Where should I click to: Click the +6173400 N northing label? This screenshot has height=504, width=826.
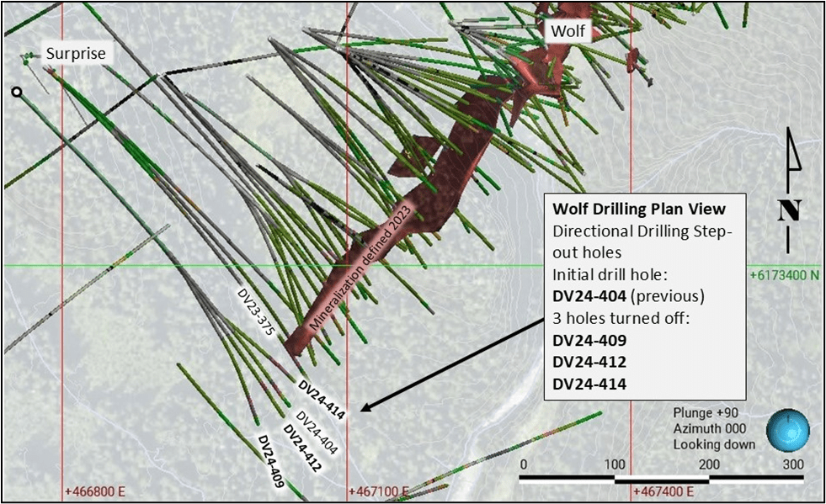pos(783,275)
